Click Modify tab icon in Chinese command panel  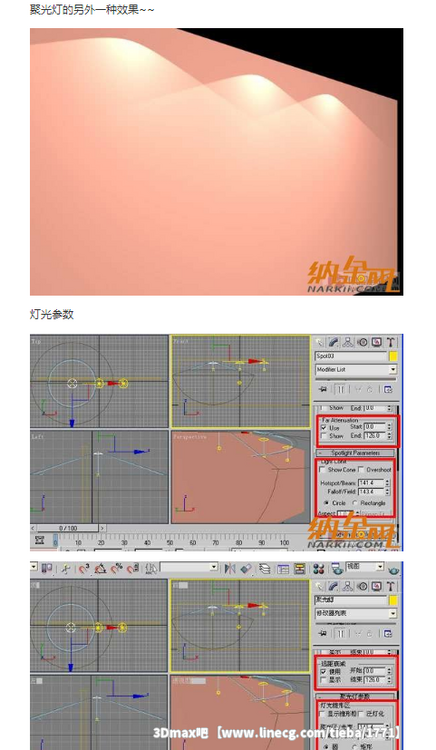[x=334, y=586]
